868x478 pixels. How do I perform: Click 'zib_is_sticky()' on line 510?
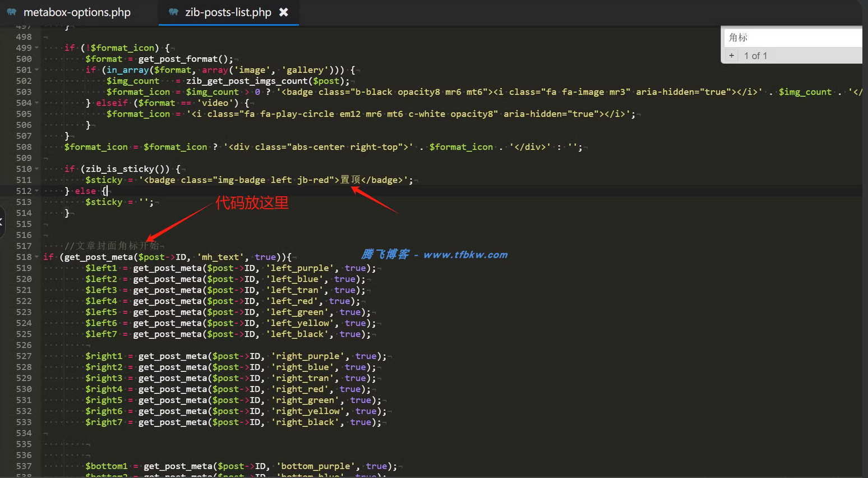pos(127,169)
